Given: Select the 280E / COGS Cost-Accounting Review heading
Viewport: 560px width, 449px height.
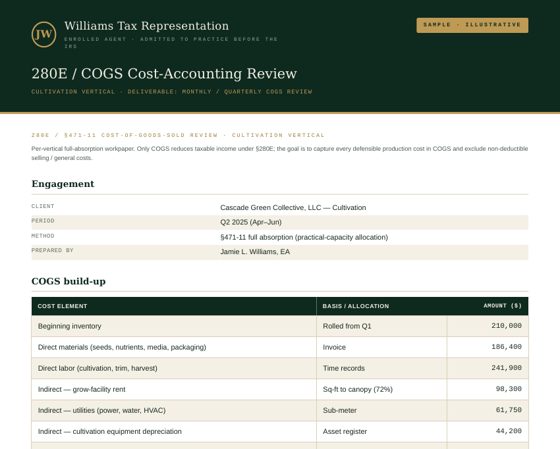Looking at the screenshot, I should 164,74.
